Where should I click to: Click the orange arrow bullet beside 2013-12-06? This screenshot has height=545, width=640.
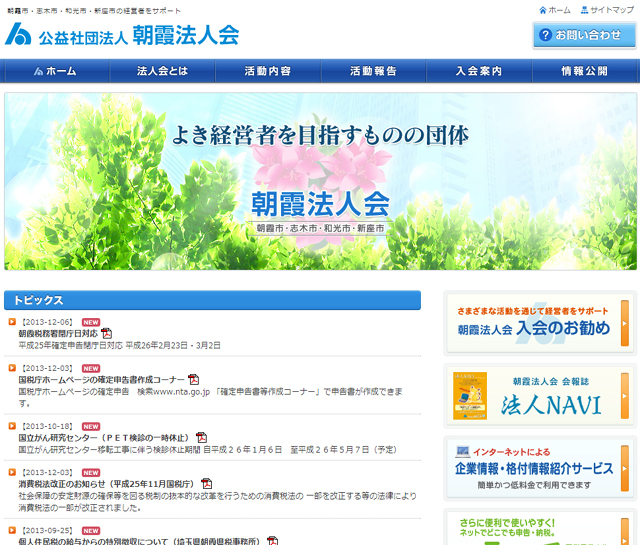(x=12, y=321)
